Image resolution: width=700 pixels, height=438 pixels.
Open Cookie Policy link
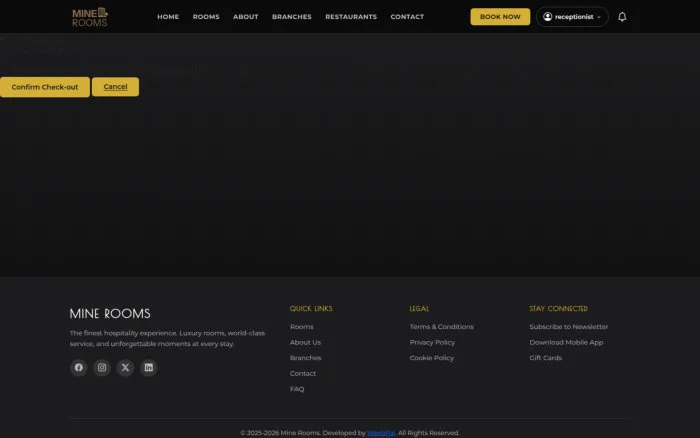pyautogui.click(x=432, y=358)
